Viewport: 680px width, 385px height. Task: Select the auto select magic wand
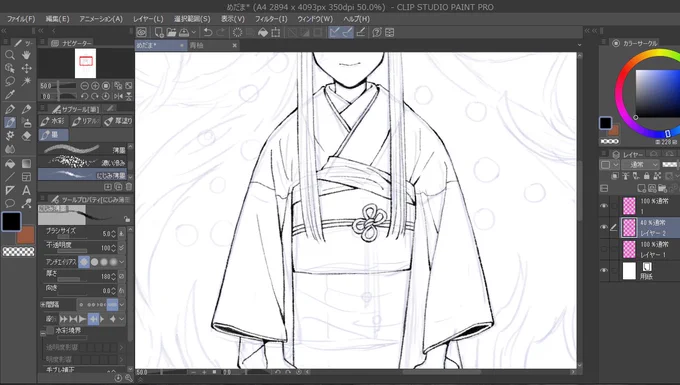point(26,81)
